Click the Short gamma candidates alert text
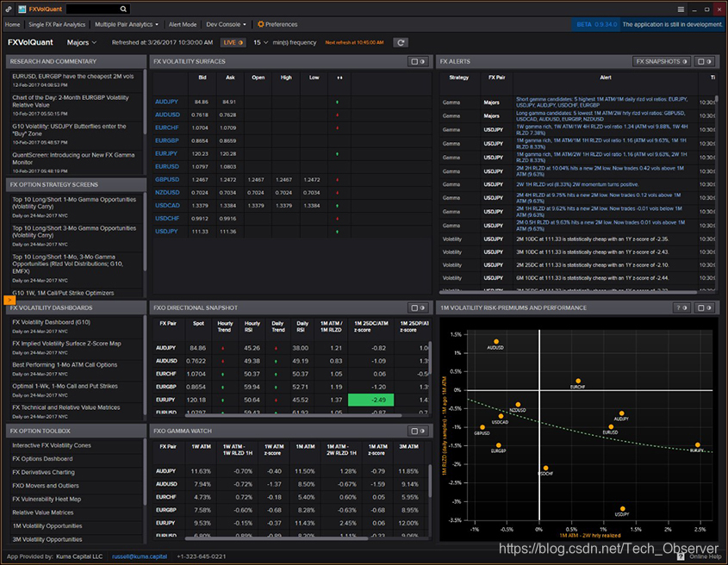728x565 pixels. click(601, 102)
